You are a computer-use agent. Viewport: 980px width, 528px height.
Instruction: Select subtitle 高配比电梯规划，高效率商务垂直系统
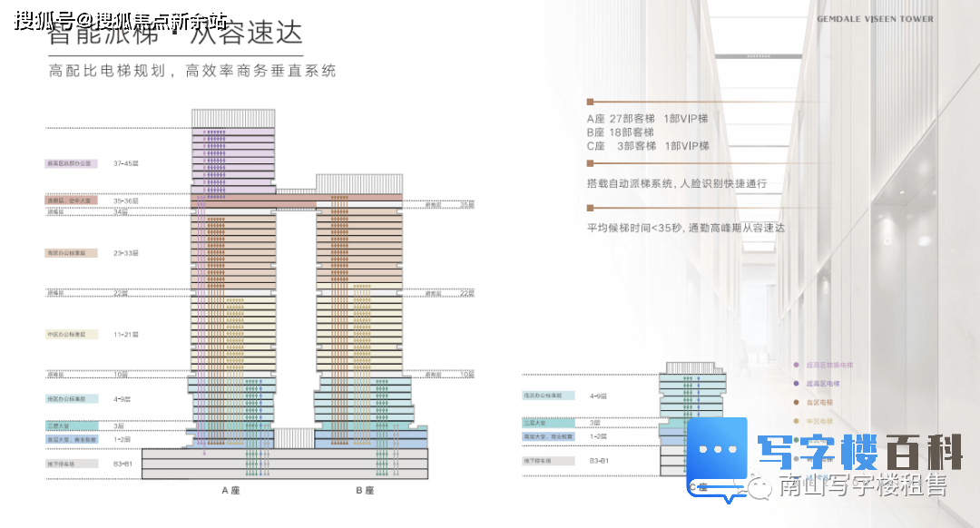click(x=192, y=72)
